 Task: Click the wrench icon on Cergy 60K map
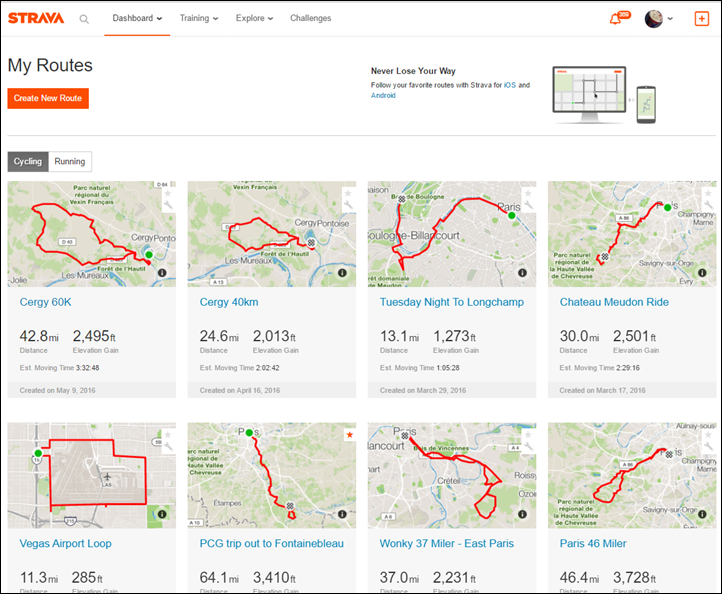(168, 205)
